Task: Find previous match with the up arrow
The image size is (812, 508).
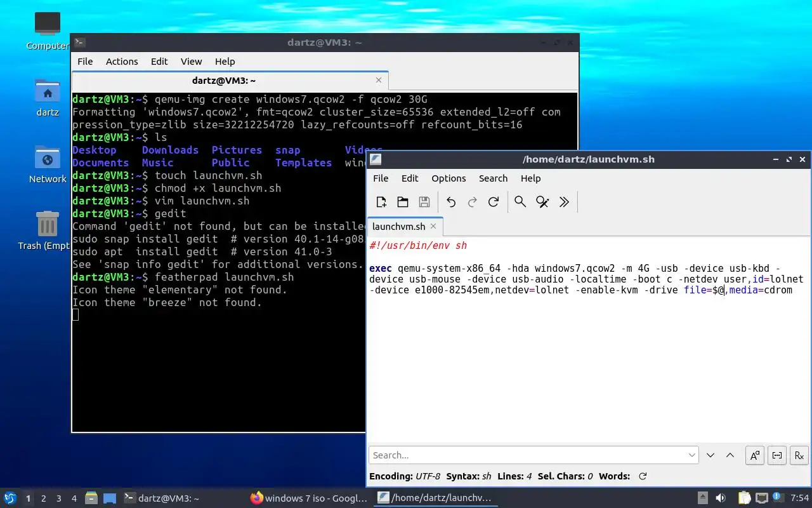Action: click(730, 455)
